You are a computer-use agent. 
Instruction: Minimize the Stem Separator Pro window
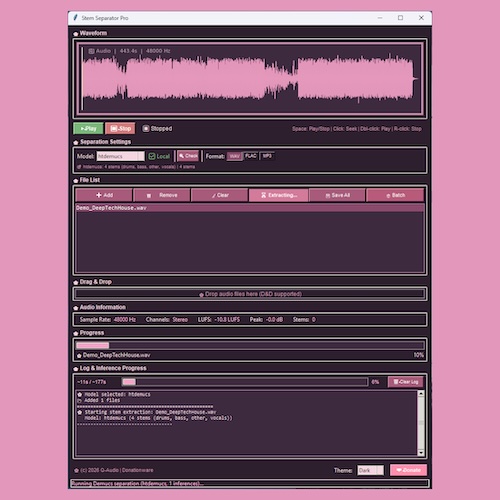pyautogui.click(x=380, y=18)
